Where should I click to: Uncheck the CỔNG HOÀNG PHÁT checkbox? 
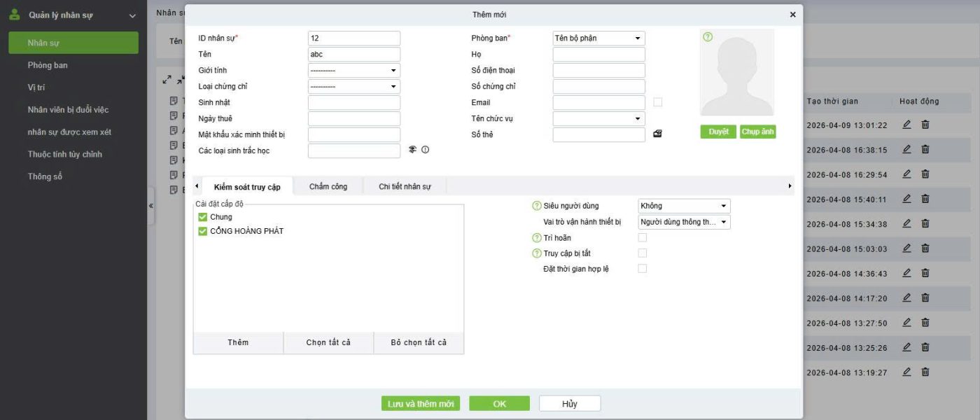pos(203,231)
